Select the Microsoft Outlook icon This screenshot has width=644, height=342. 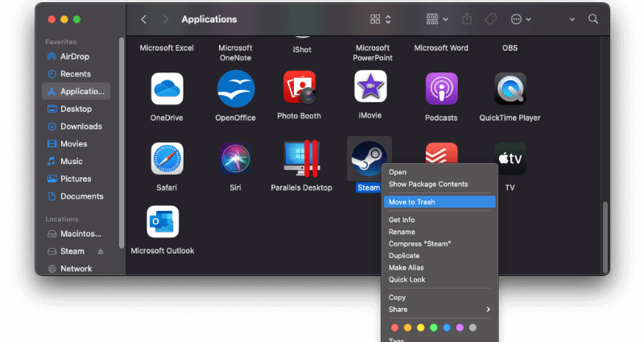[x=163, y=222]
